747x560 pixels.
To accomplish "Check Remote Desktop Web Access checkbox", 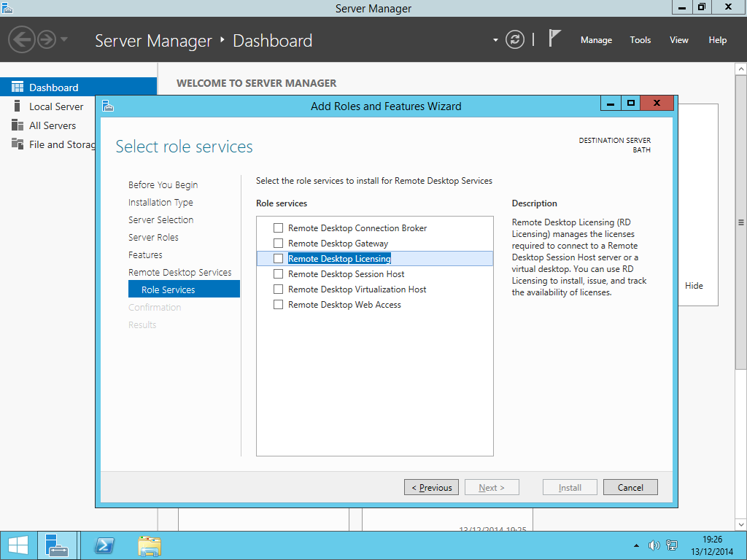I will click(278, 304).
